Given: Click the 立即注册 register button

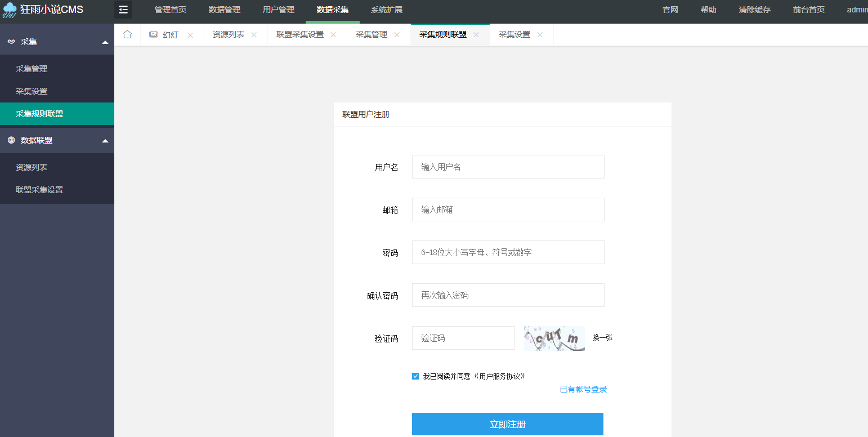Looking at the screenshot, I should point(507,424).
